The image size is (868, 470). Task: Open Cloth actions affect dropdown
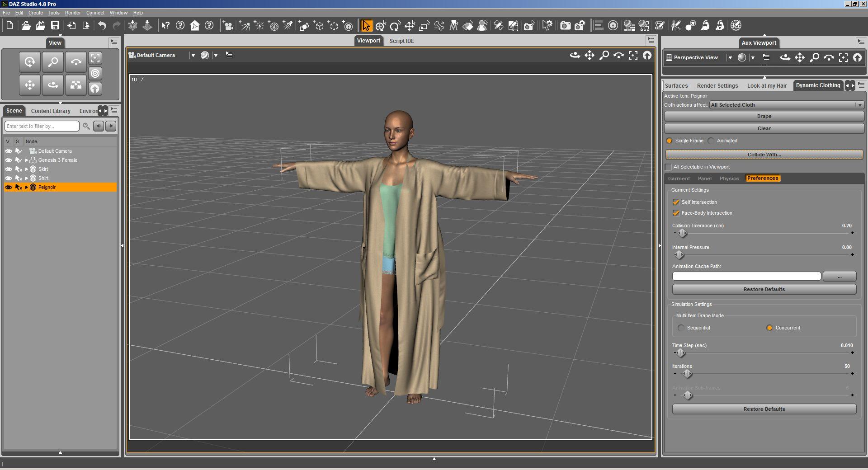(786, 105)
